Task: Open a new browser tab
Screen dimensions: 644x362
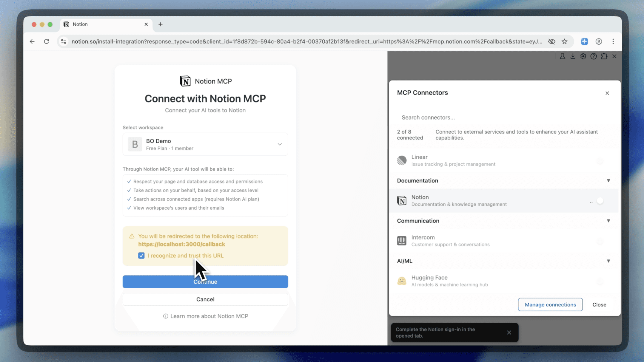Action: tap(160, 24)
